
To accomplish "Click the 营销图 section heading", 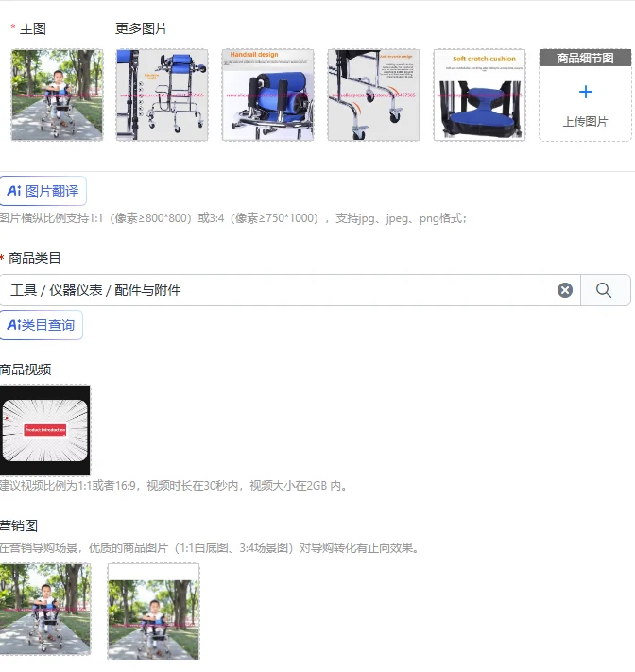I will (x=19, y=526).
